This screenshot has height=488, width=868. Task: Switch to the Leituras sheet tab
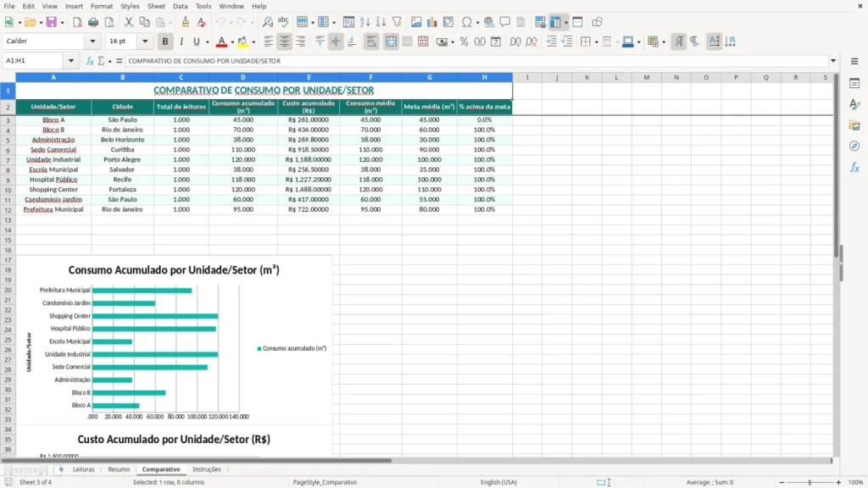[84, 469]
